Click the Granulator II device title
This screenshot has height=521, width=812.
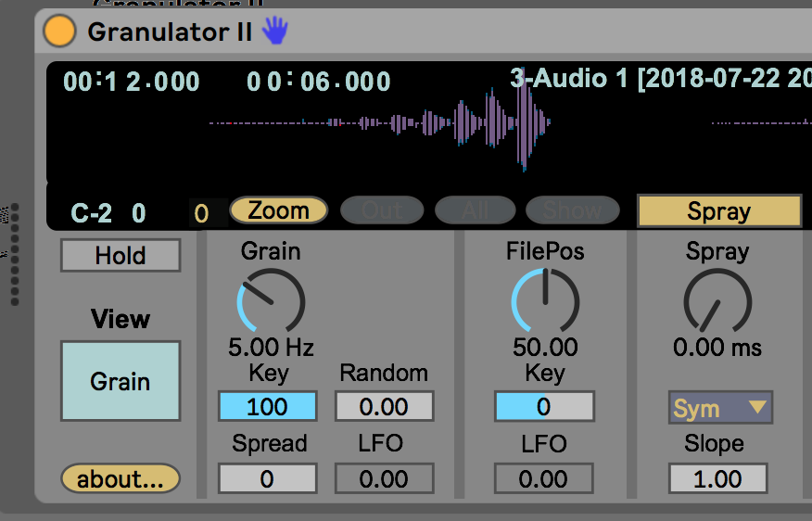point(170,32)
